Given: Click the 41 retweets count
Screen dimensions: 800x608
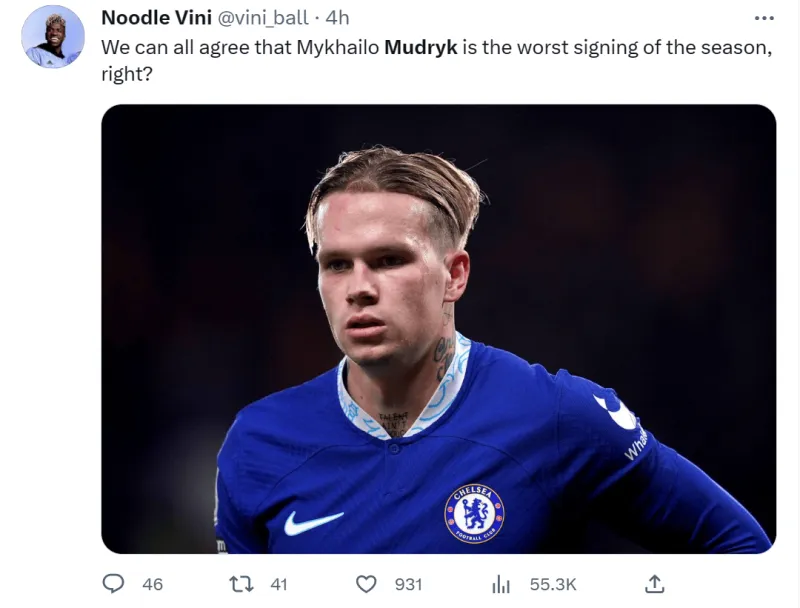Looking at the screenshot, I should click(x=279, y=584).
